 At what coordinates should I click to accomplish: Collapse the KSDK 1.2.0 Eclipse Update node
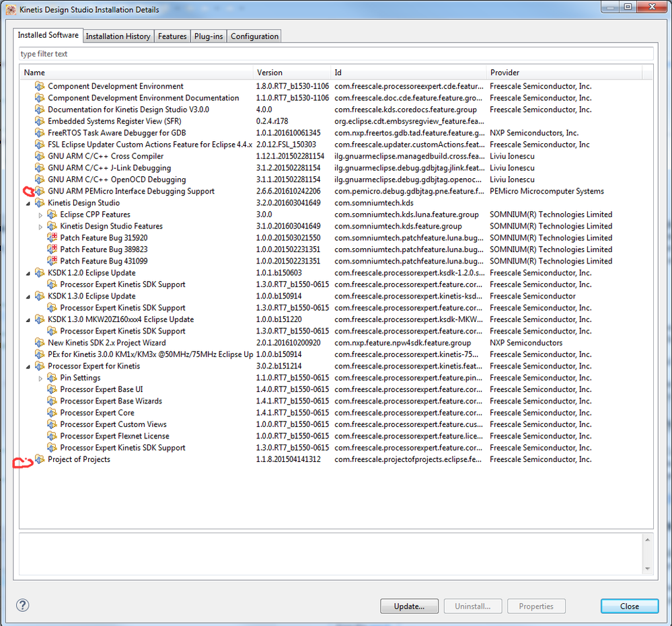pos(28,273)
